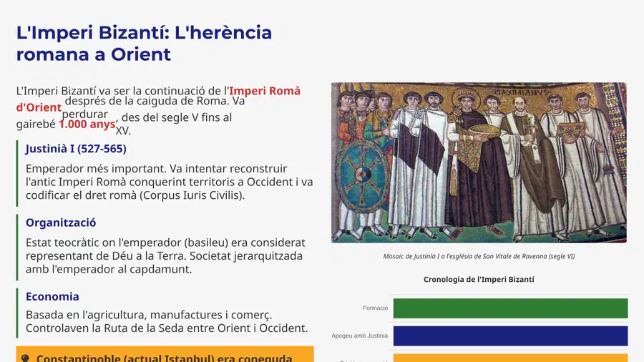Click the text "després de la caiguda de Roma"
644x362 pixels.
click(x=145, y=101)
